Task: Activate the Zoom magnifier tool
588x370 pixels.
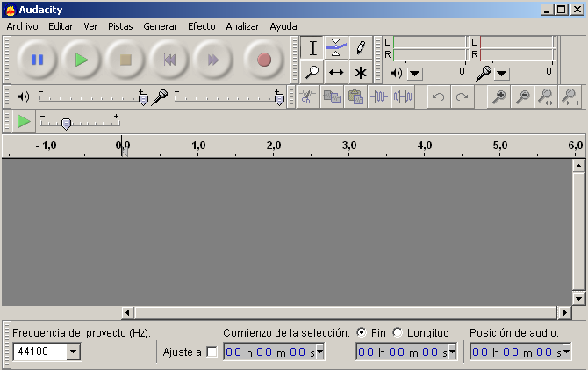Action: coord(312,72)
